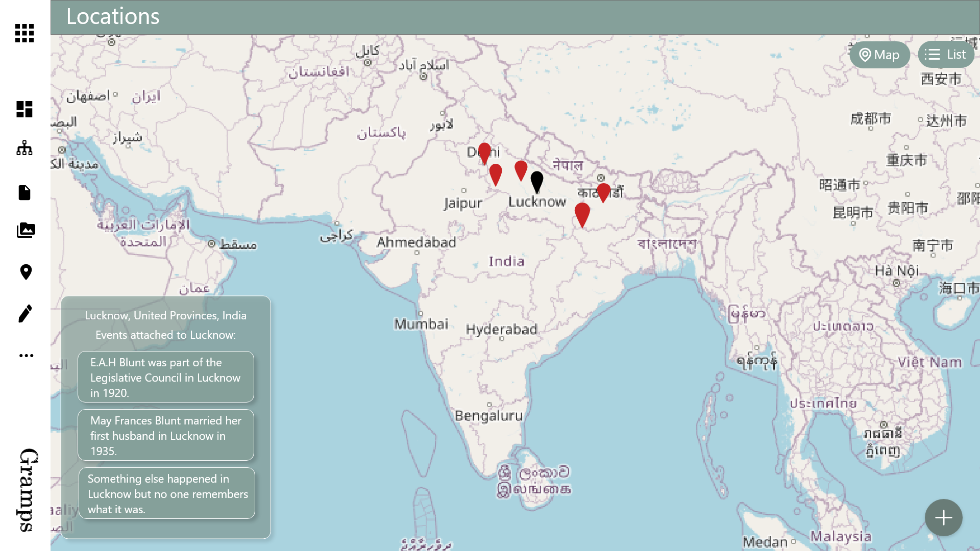
Task: Open event E.A.H Blunt Legislative Council 1920
Action: (x=166, y=377)
